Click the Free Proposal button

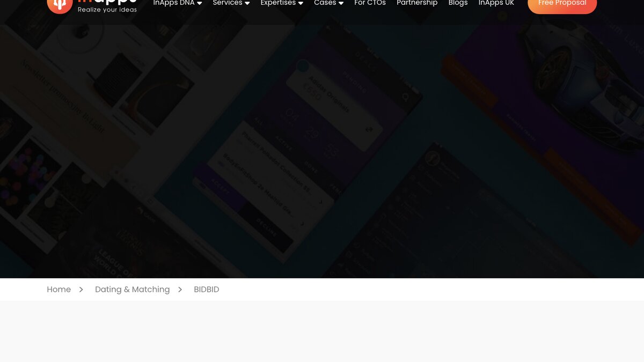coord(562,3)
